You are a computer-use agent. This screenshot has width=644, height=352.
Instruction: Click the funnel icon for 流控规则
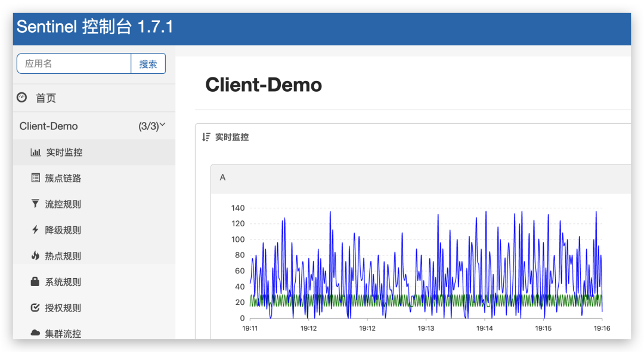tap(35, 204)
